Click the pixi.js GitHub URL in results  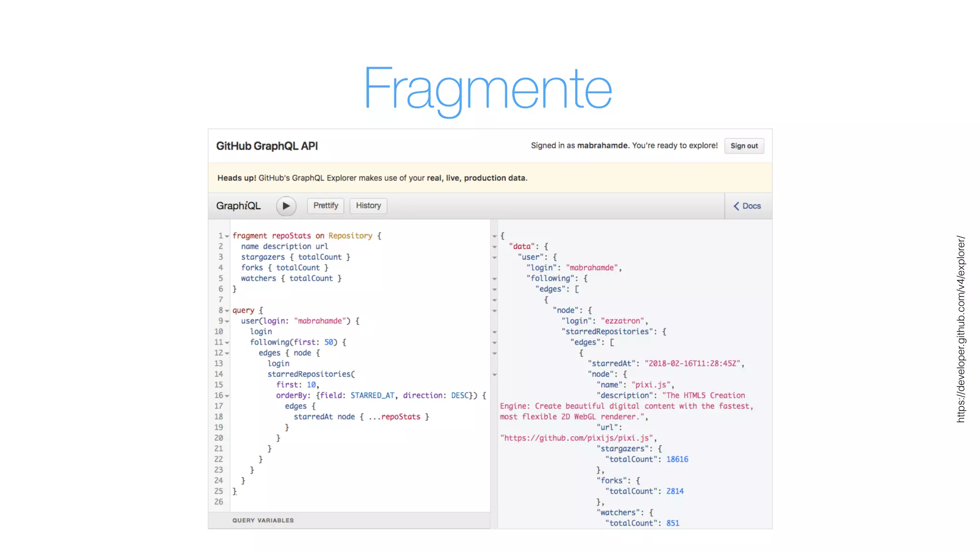point(577,438)
